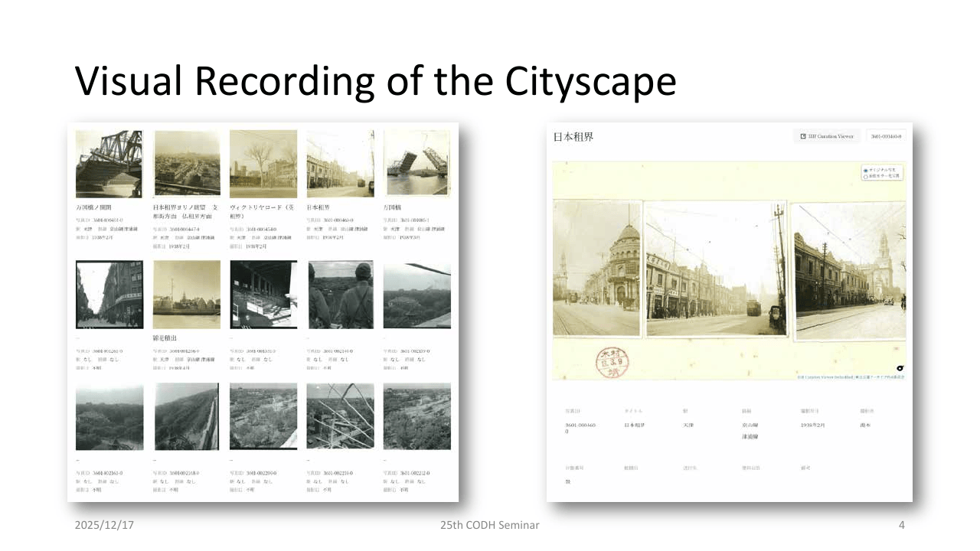Click the left domed-building photo in viewer
The image size is (980, 551).
(596, 268)
